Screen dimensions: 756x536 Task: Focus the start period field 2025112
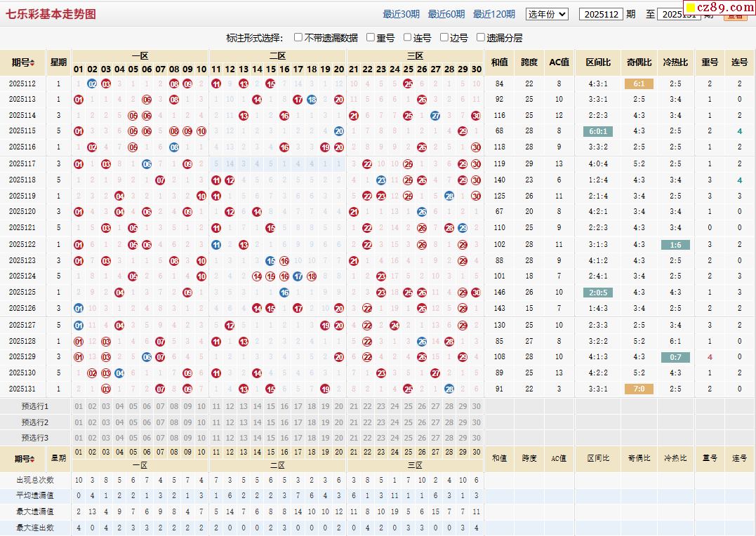(x=601, y=14)
